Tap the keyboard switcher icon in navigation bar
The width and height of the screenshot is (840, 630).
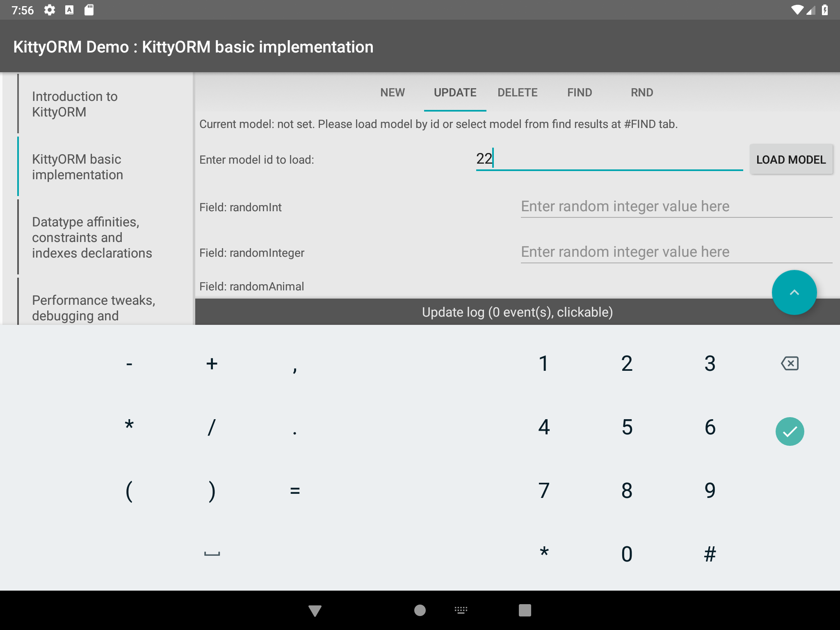[x=461, y=610]
